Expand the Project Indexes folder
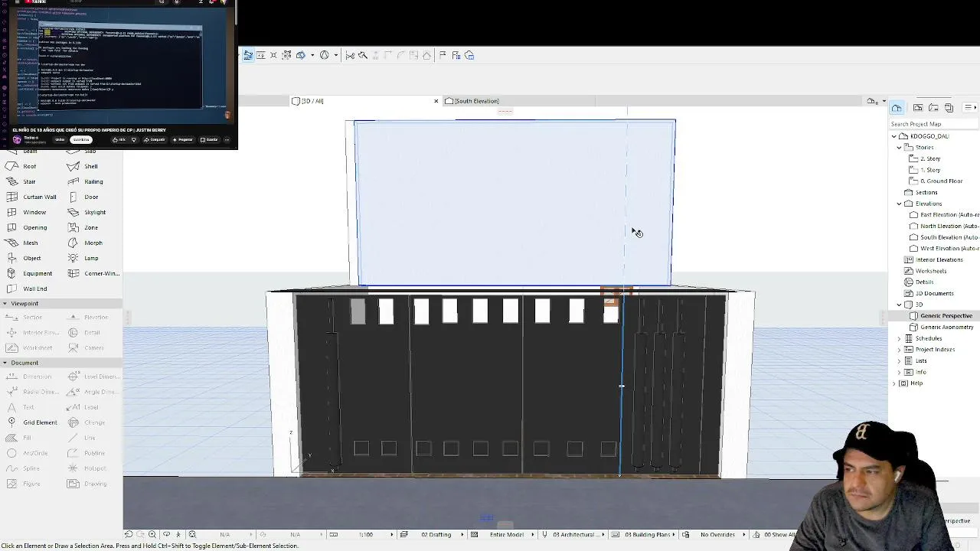Viewport: 980px width, 551px height. 900,350
